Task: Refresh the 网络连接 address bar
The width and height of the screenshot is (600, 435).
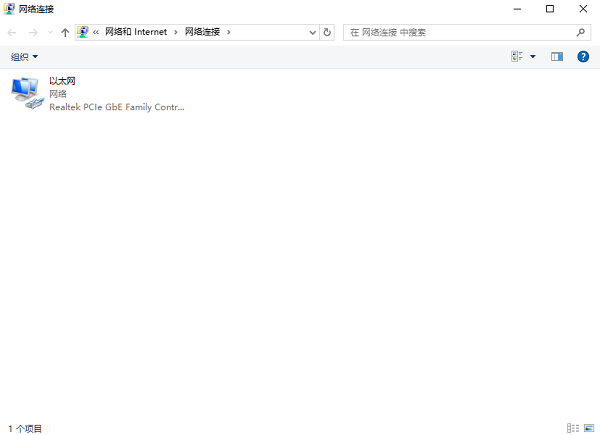Action: [327, 32]
